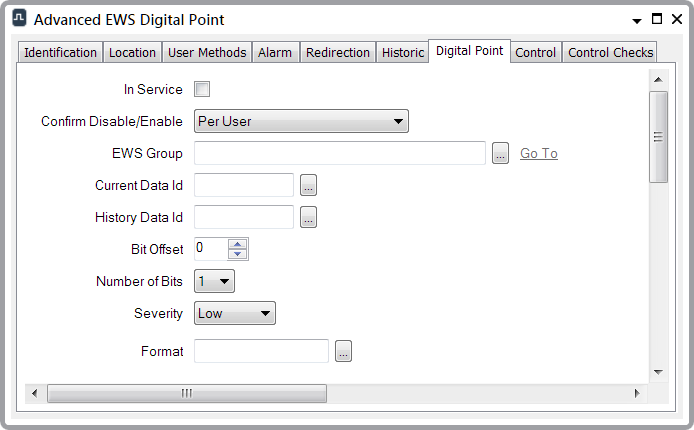Screen dimensions: 694x430
Task: Click the digital point icon in title bar
Action: pos(18,19)
